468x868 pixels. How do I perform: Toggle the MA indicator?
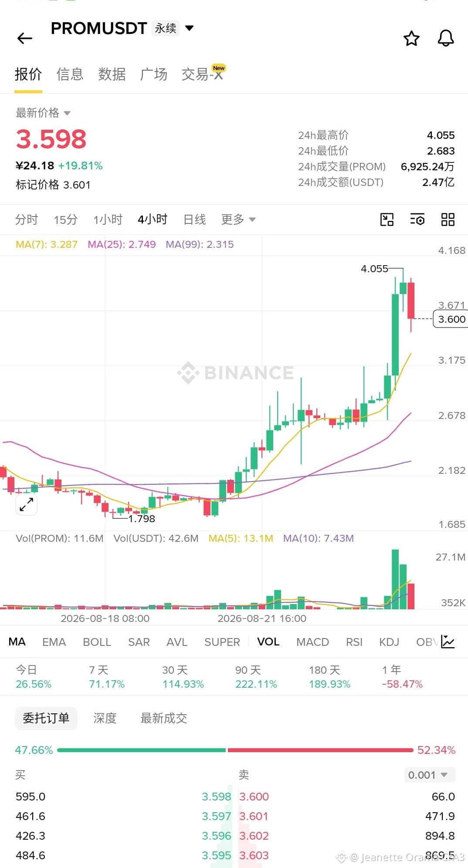pos(17,642)
